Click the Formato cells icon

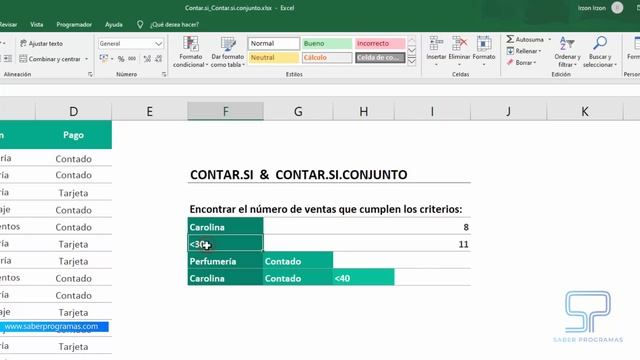click(x=484, y=43)
